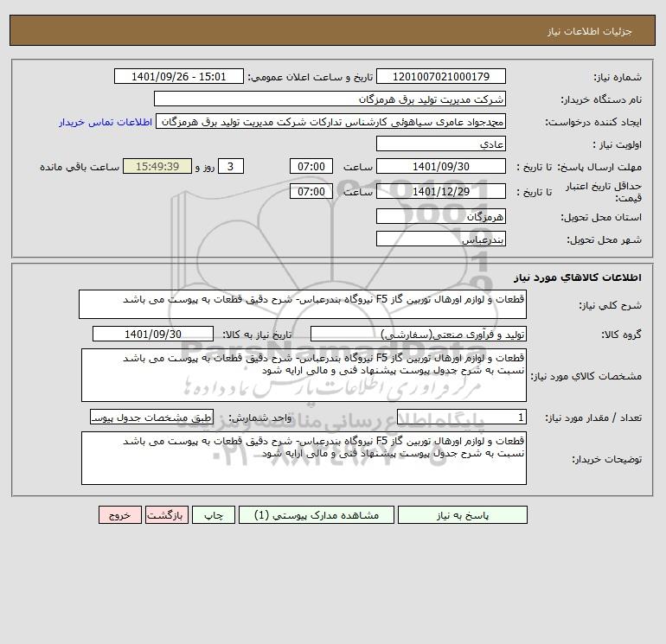Click quantity field showing 1
This screenshot has width=666, height=644.
pos(462,418)
